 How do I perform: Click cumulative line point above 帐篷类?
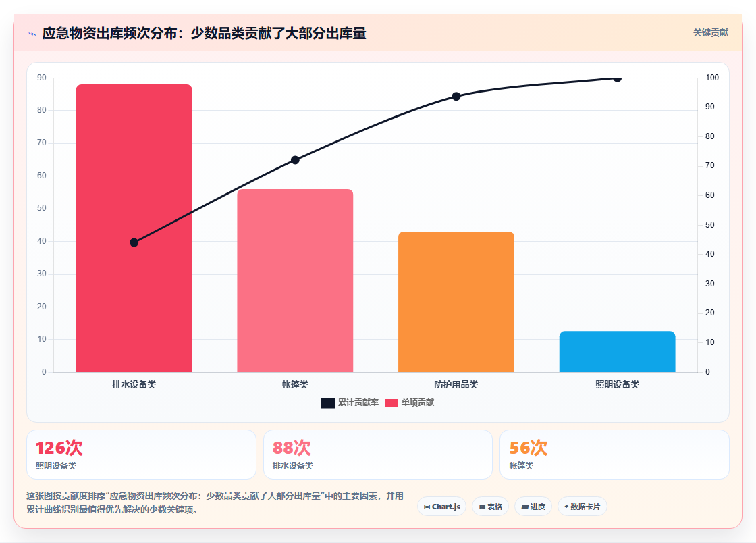[x=295, y=160]
